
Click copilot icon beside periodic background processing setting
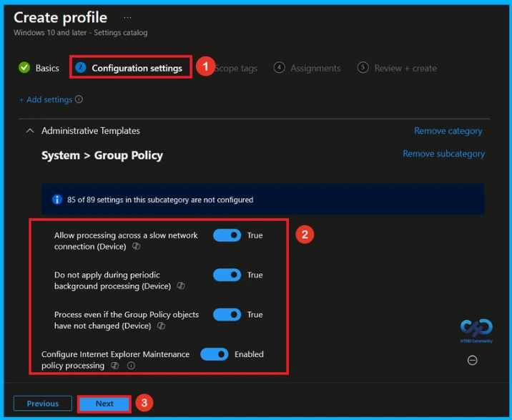tap(181, 286)
